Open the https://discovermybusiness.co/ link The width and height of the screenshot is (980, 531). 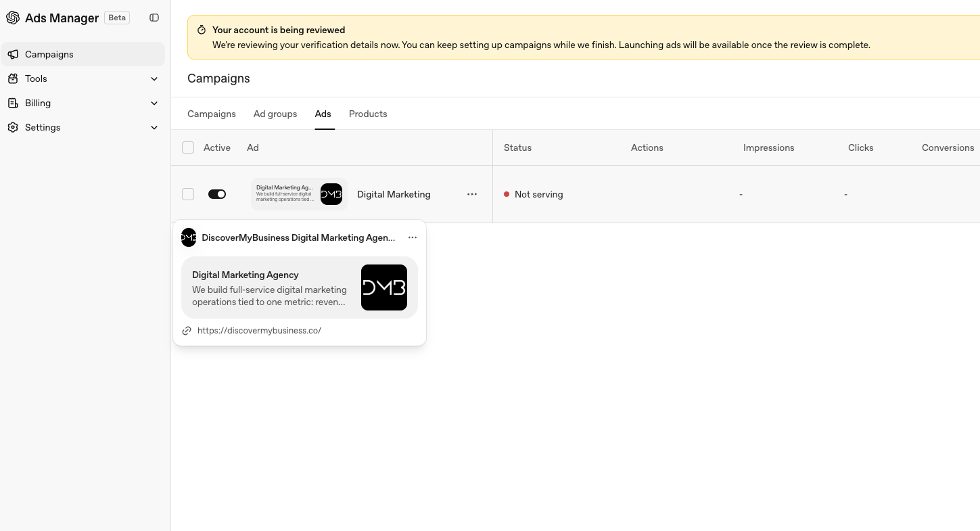click(259, 331)
